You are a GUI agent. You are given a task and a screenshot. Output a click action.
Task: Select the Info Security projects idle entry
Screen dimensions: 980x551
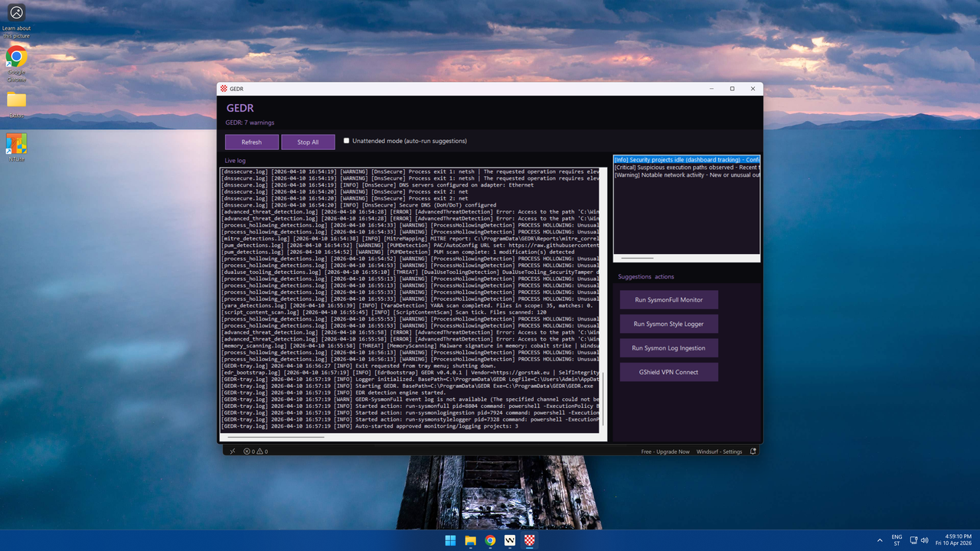pos(687,160)
